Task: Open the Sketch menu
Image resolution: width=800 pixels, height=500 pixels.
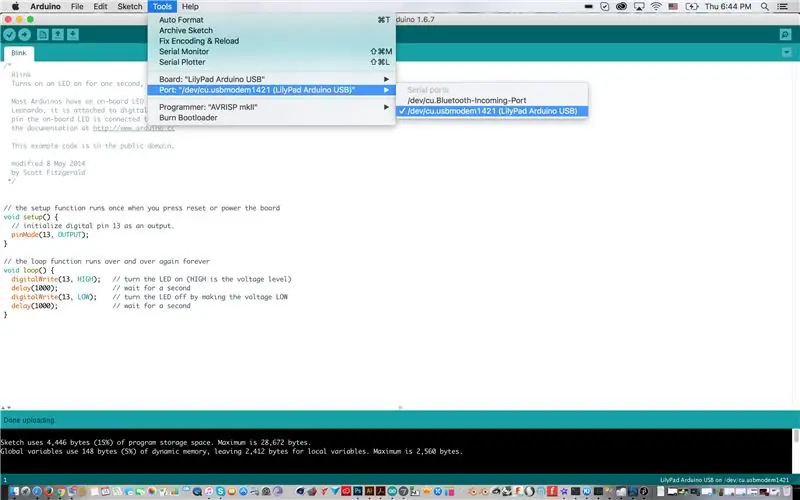Action: (130, 6)
